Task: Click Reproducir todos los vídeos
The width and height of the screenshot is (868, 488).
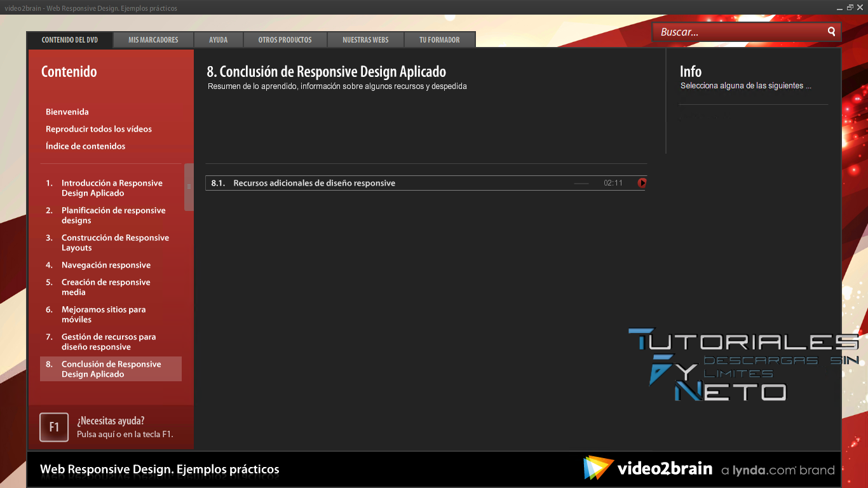Action: 98,129
